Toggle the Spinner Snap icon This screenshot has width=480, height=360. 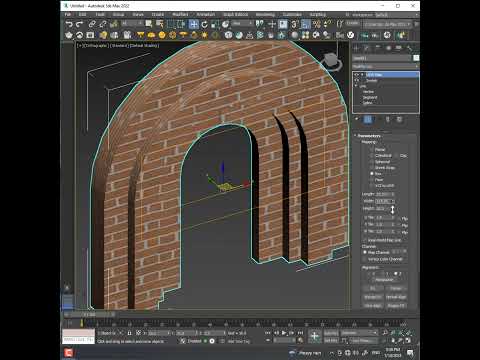pyautogui.click(x=328, y=24)
